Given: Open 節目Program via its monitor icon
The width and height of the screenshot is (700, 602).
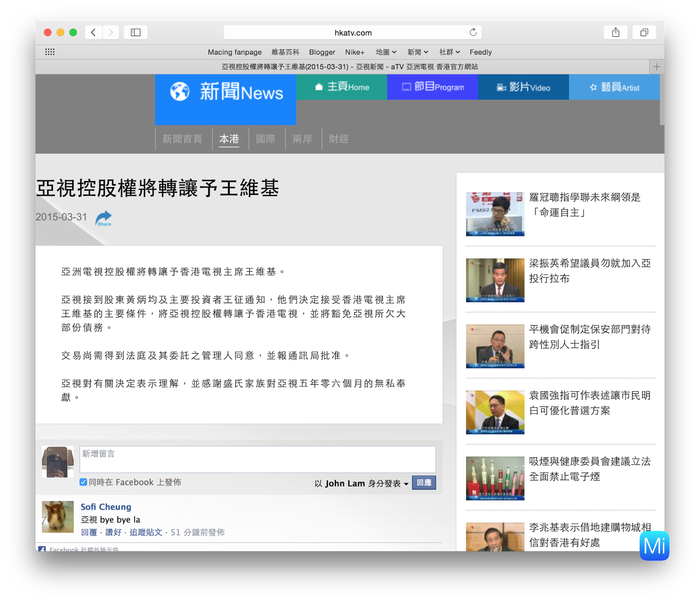Looking at the screenshot, I should (406, 87).
